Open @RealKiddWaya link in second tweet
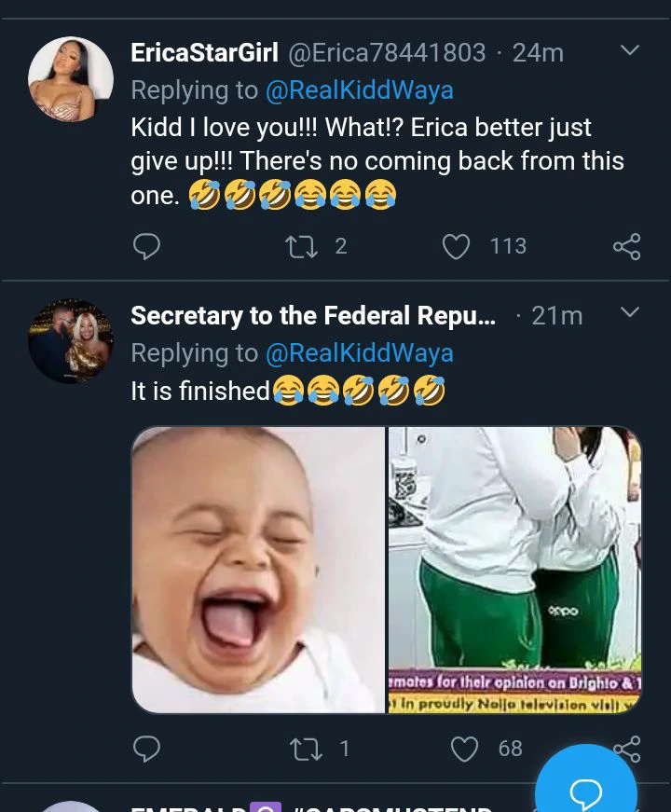Viewport: 671px width, 812px height. click(x=359, y=353)
